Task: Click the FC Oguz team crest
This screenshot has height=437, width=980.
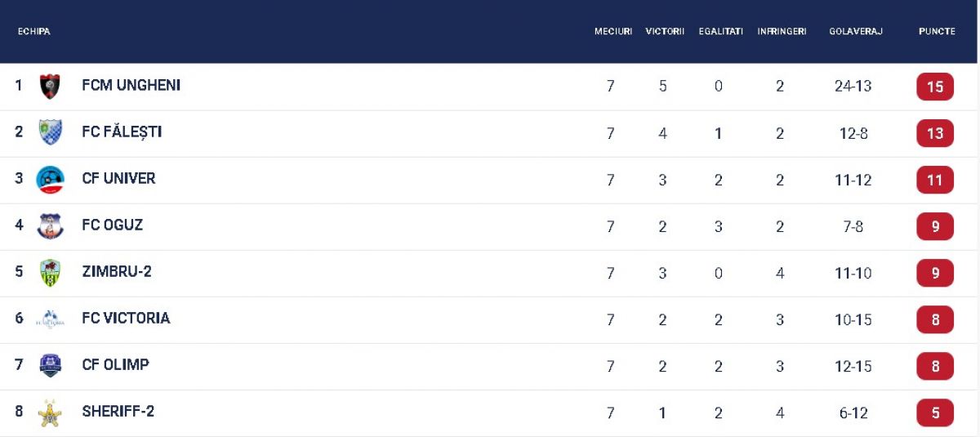Action: (x=50, y=225)
